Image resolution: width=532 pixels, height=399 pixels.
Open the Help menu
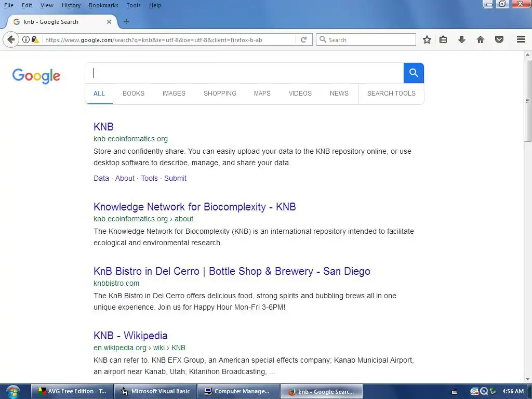tap(155, 5)
